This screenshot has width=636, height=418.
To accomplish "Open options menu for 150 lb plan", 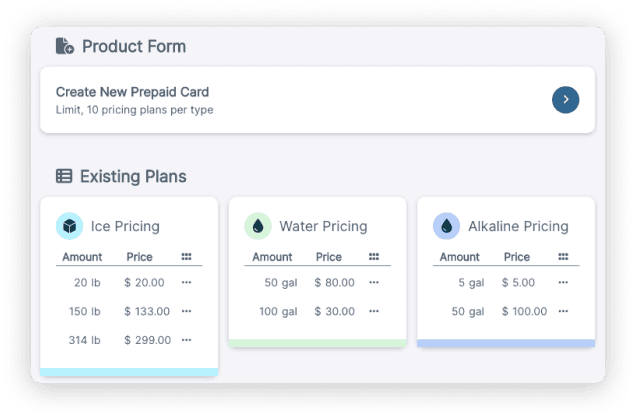I will [186, 311].
